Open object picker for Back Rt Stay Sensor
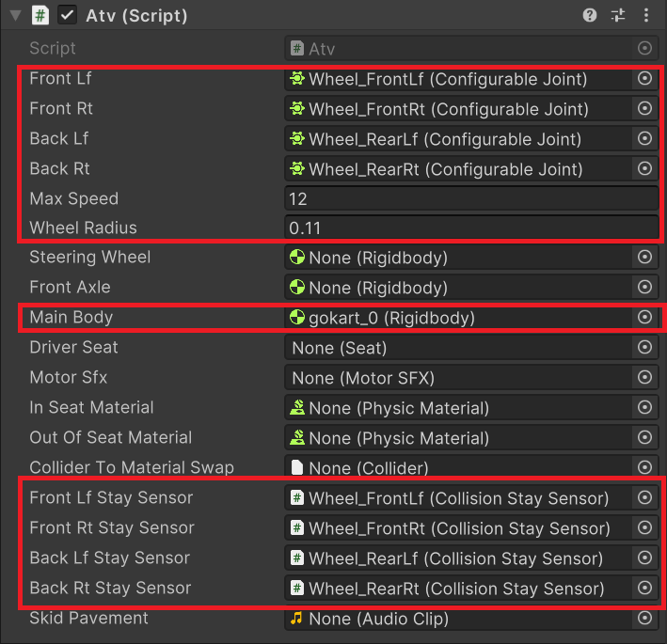The width and height of the screenshot is (667, 644). [644, 588]
